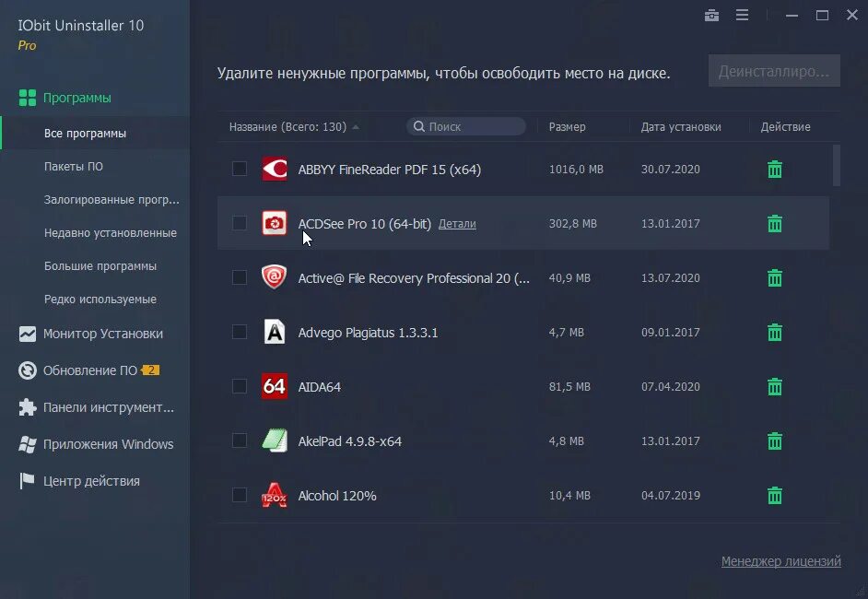The image size is (868, 599).
Task: Click install date 07.04.2020
Action: (671, 387)
